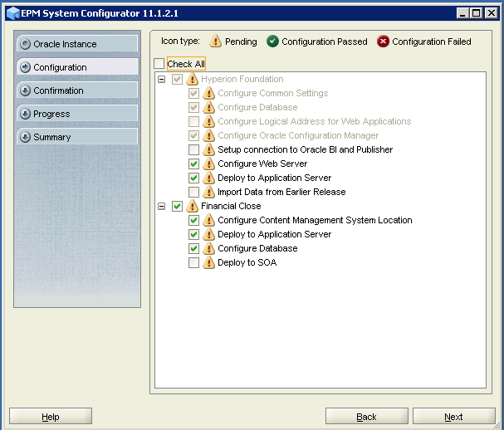
Task: Click the Summary step arrow icon
Action: (25, 137)
